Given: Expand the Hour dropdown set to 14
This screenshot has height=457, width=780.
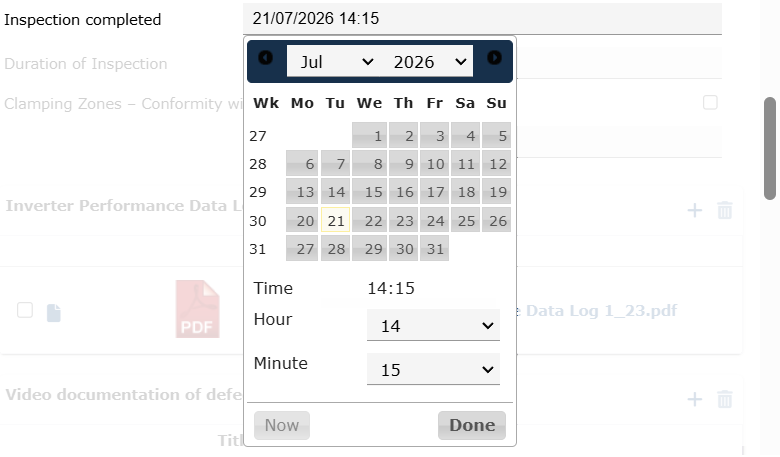Looking at the screenshot, I should tap(433, 325).
